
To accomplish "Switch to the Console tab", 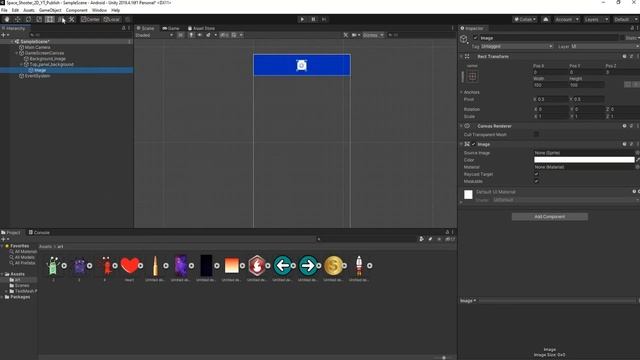I will click(x=39, y=232).
